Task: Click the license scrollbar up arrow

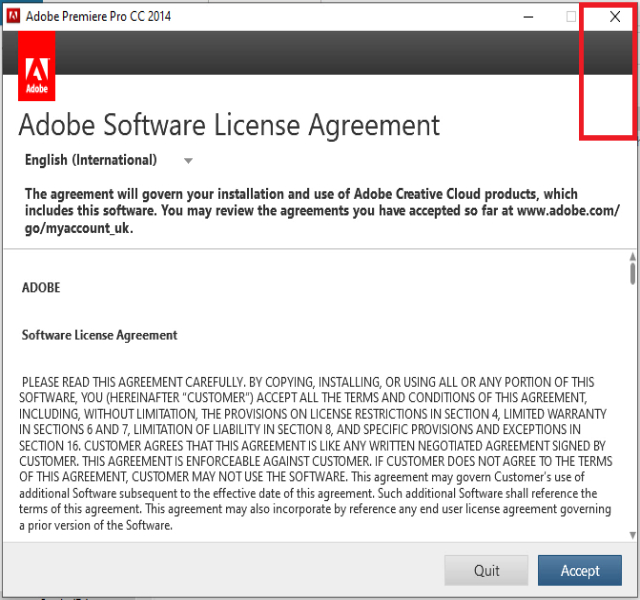Action: [x=632, y=257]
